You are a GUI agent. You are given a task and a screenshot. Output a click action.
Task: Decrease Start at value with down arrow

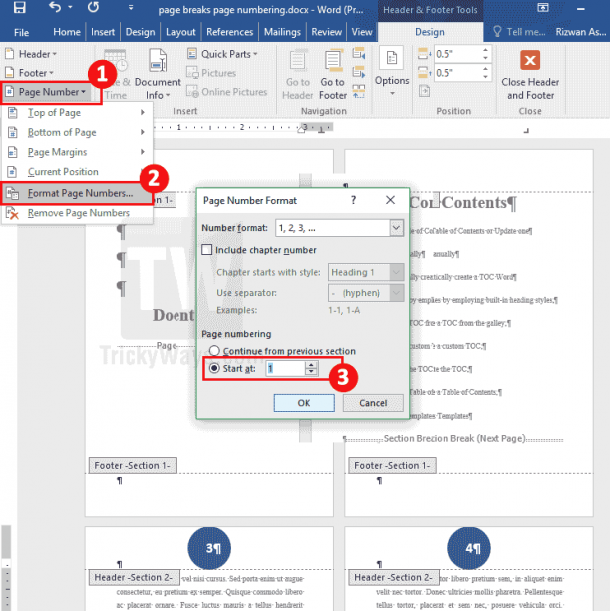311,372
